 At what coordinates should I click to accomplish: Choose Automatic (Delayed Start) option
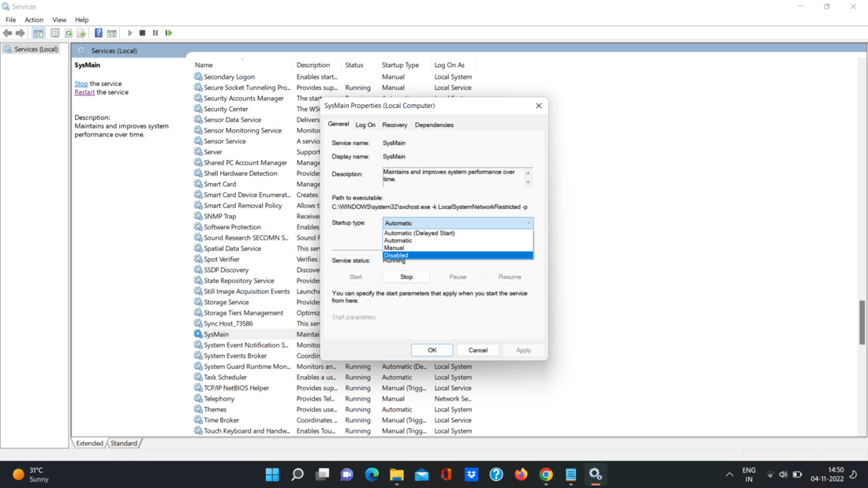pos(458,233)
